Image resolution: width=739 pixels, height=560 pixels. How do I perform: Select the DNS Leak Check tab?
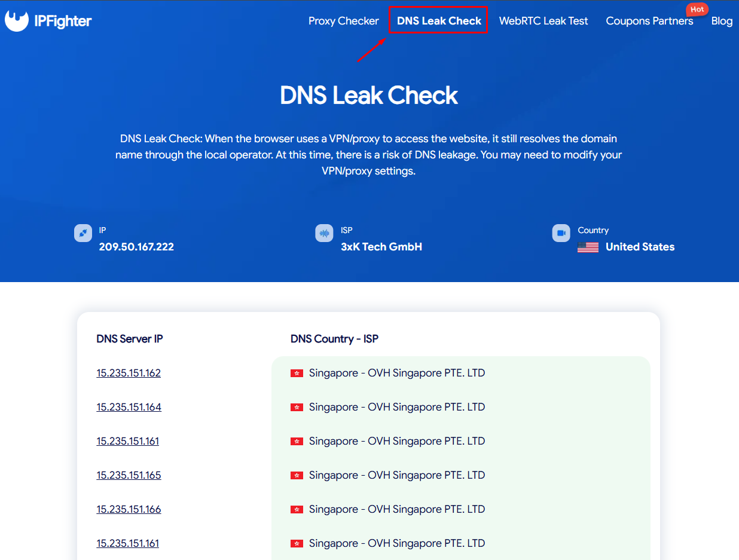(439, 21)
